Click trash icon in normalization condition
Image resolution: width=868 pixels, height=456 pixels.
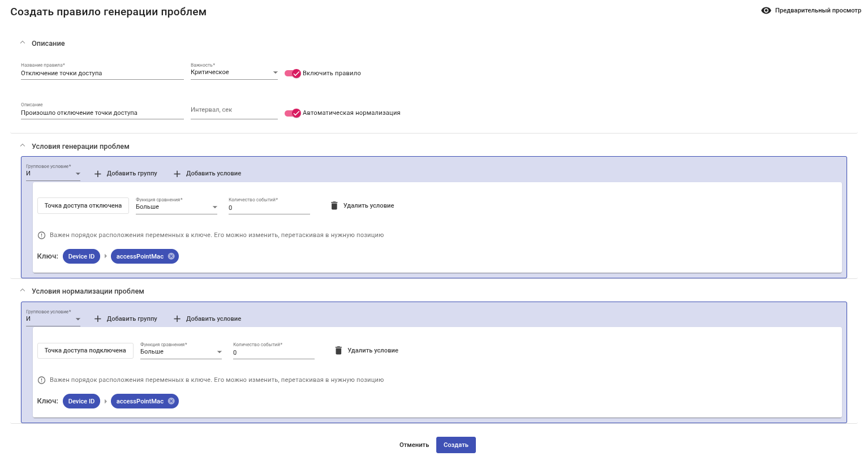click(338, 351)
